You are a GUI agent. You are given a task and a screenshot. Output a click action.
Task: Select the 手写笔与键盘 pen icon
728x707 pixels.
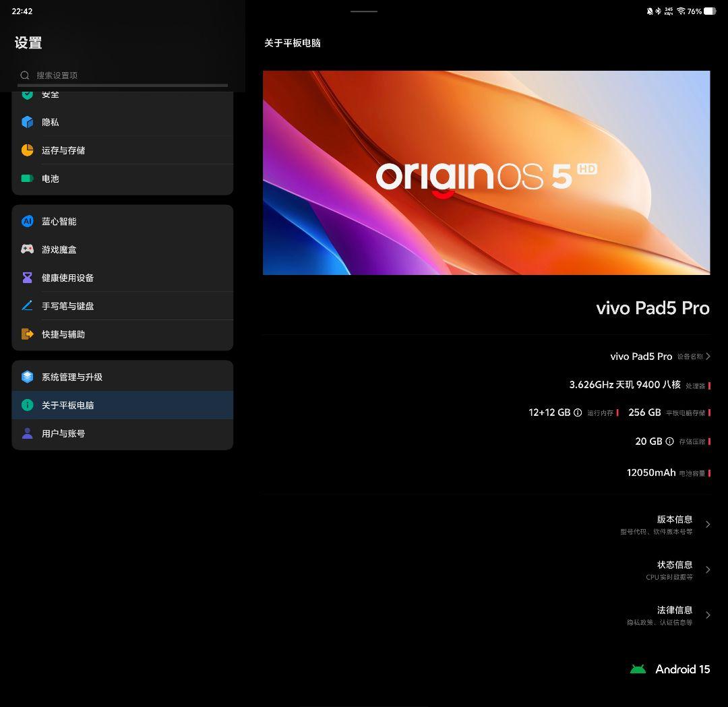[27, 305]
